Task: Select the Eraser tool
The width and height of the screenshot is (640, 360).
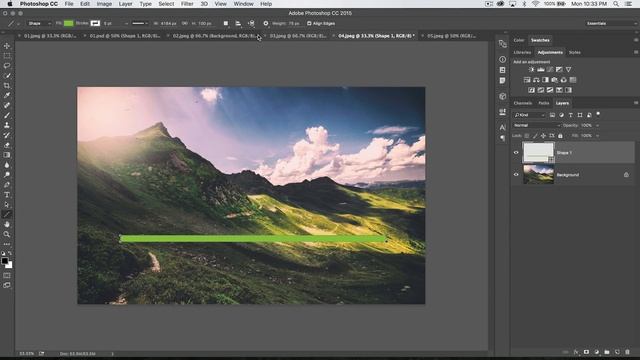Action: pos(7,145)
